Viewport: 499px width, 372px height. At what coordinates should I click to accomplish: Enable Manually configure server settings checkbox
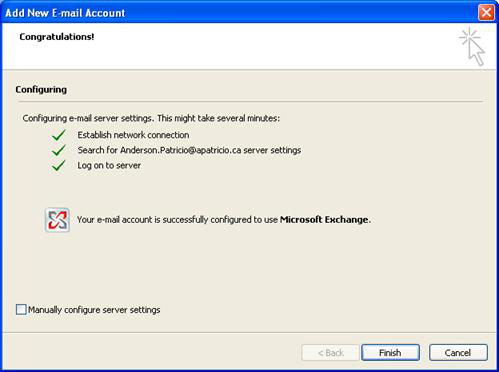pos(21,309)
